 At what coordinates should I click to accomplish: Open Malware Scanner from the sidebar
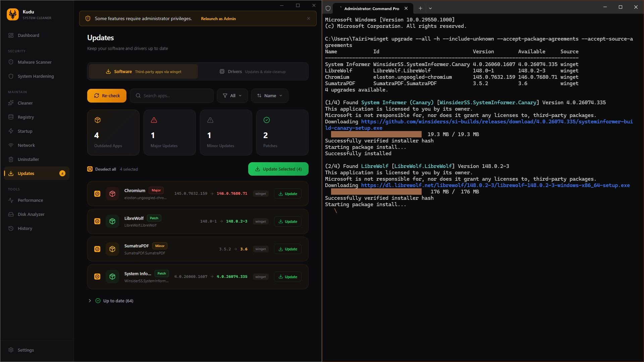(37, 62)
